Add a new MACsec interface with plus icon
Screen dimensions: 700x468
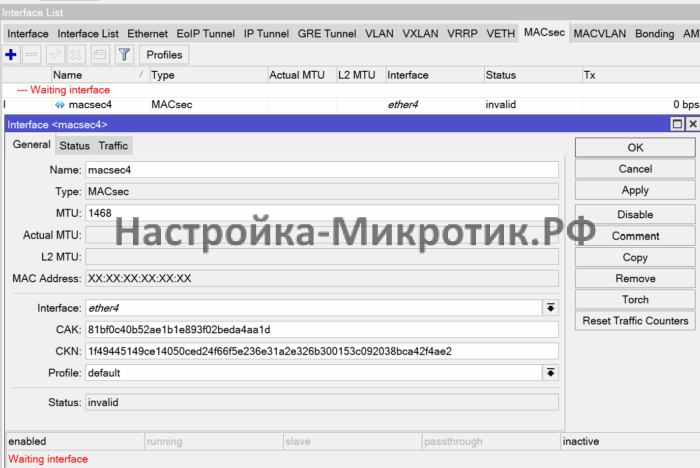11,55
